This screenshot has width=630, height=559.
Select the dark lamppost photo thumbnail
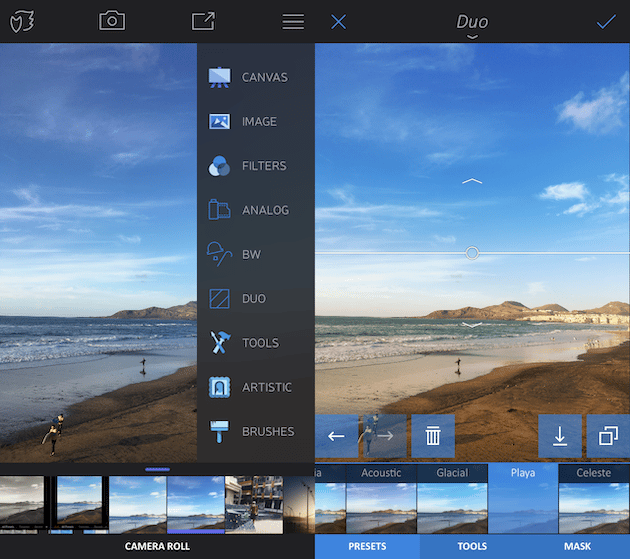[299, 505]
